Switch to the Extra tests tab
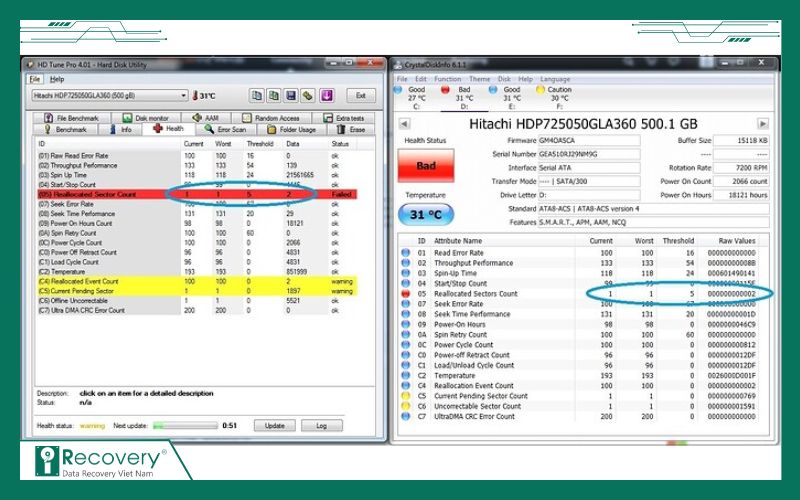The height and width of the screenshot is (500, 800). point(343,118)
